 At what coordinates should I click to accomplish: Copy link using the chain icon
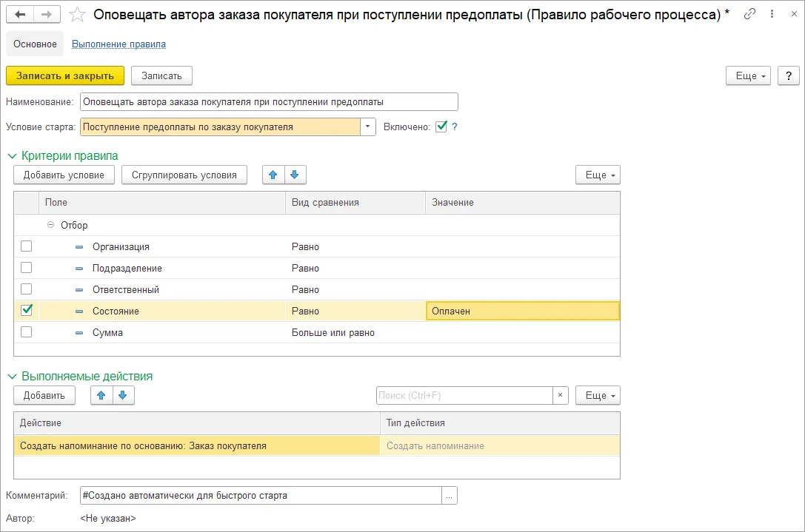pos(749,14)
